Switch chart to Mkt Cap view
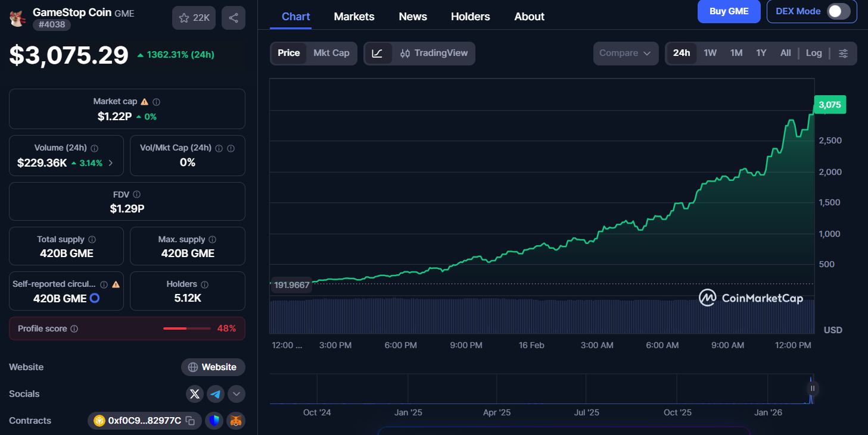868x435 pixels. 331,53
